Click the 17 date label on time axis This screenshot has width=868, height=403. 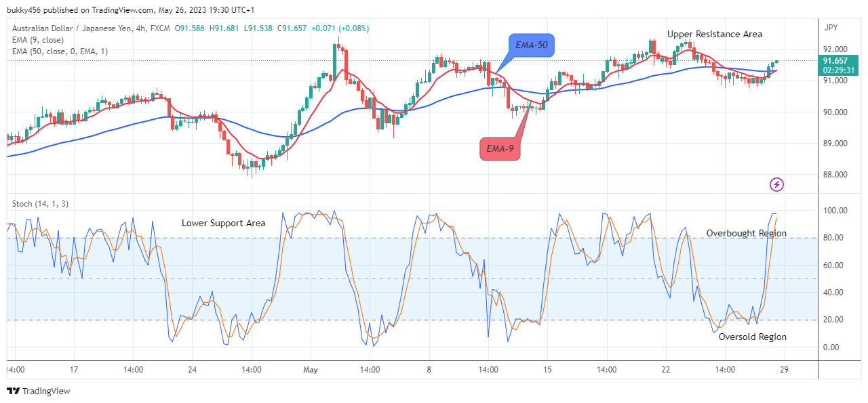click(x=73, y=370)
